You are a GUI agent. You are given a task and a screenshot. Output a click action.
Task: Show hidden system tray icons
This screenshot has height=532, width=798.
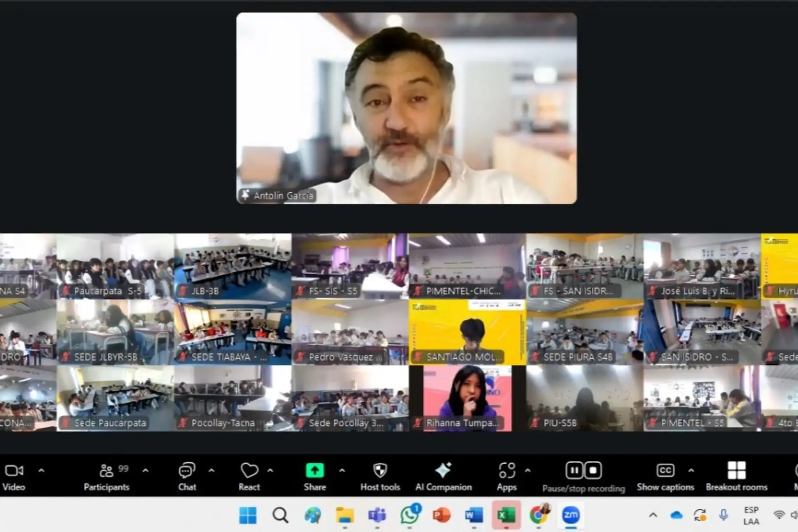pos(653,515)
